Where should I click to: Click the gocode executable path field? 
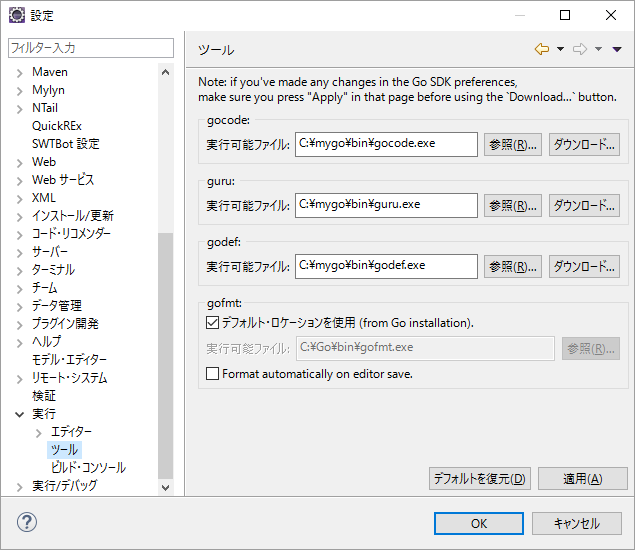386,144
